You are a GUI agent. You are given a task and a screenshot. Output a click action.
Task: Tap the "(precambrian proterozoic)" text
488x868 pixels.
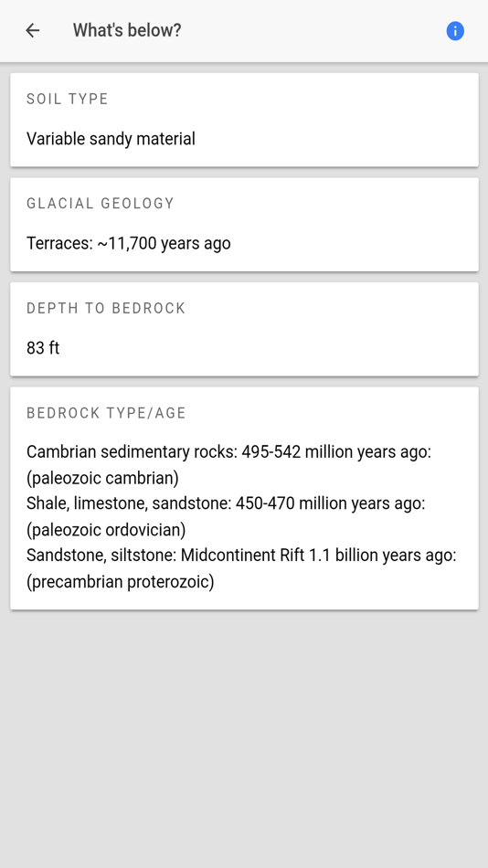point(121,582)
